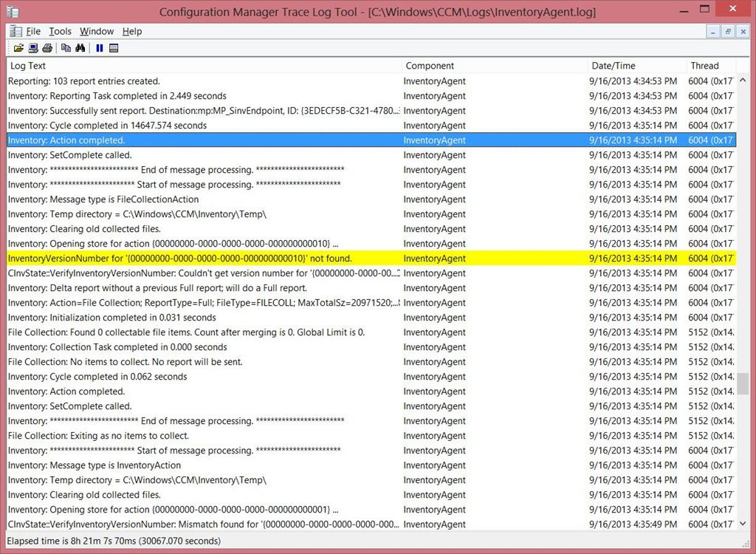Select row 'Successfully sent report. Destination:mp:MP_SinvEndpoint'
Screen dimensions: 756x554
coord(371,111)
